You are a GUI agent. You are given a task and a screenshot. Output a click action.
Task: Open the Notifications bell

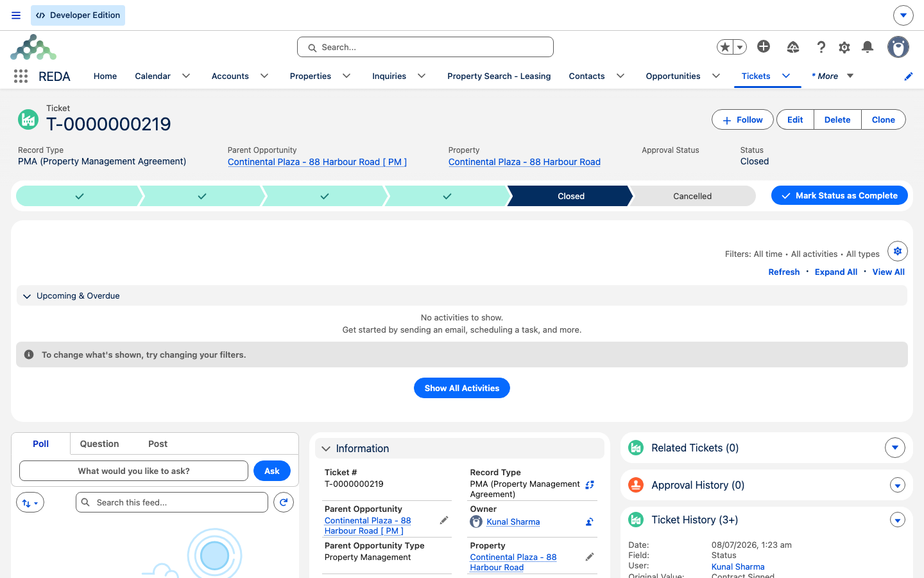click(868, 47)
